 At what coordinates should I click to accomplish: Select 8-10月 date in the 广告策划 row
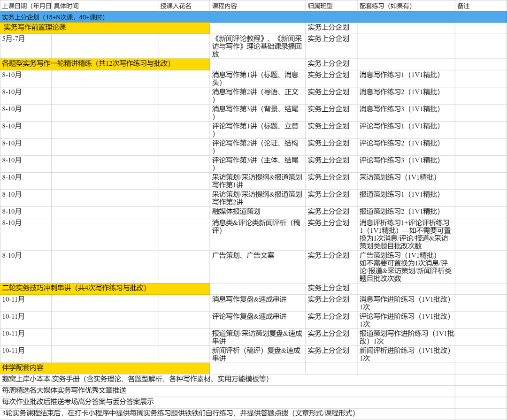pos(26,267)
